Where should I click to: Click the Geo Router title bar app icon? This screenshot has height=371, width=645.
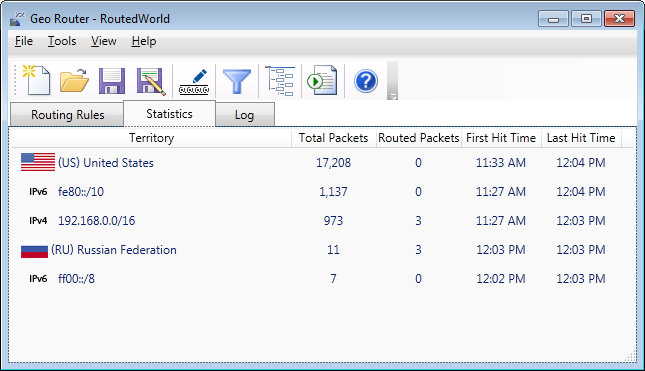pyautogui.click(x=18, y=19)
